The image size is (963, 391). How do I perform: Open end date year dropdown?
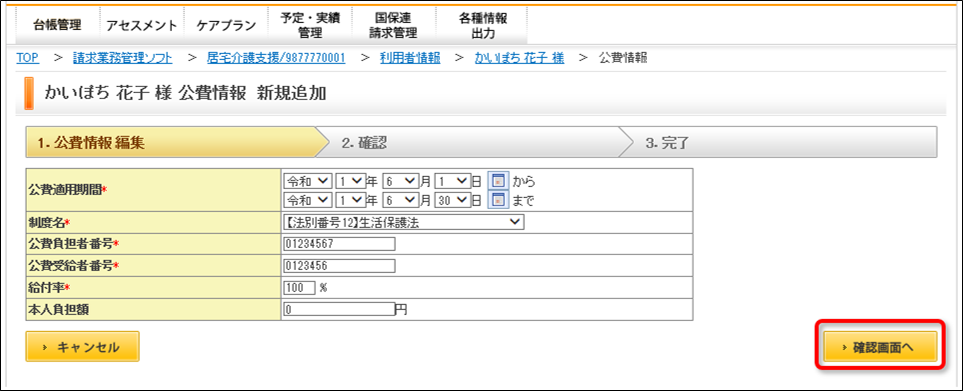point(350,200)
